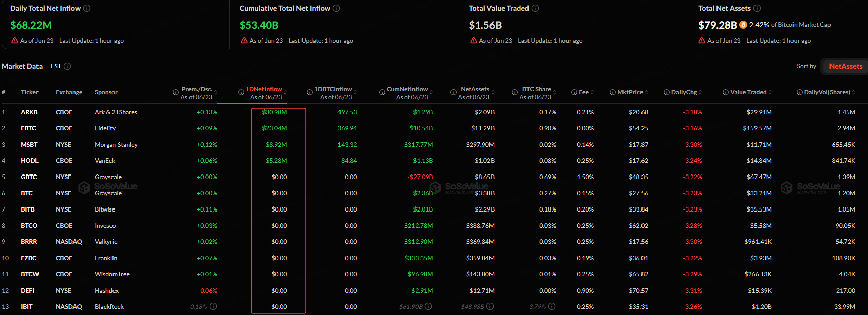Screen dimensions: 868x315
Task: Click the DEFI ticker
Action: click(x=28, y=291)
